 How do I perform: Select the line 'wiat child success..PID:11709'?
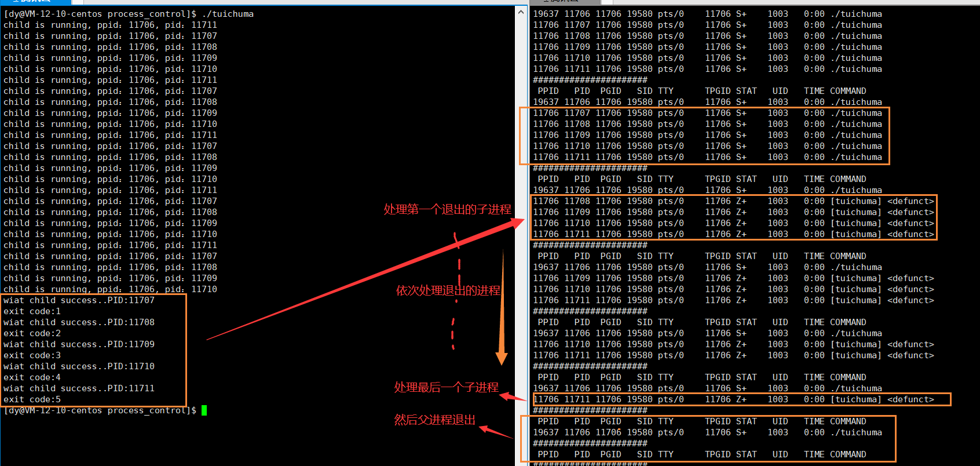79,344
